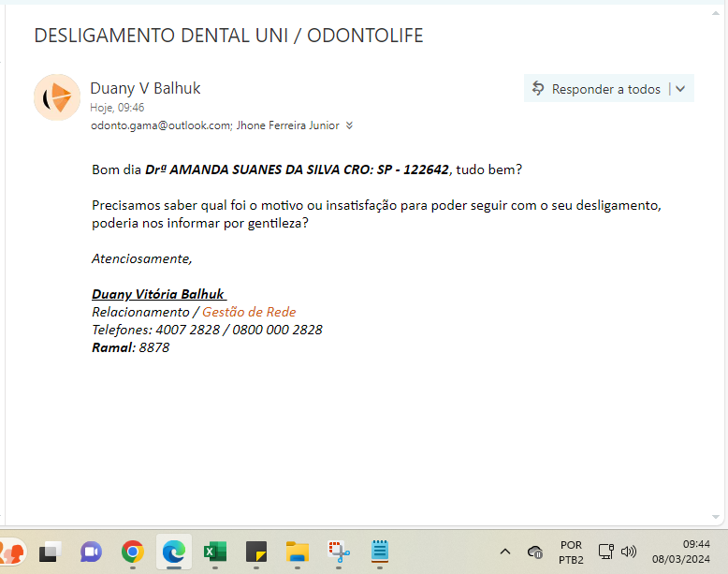Open File Explorer folder icon
This screenshot has height=574, width=728.
298,552
